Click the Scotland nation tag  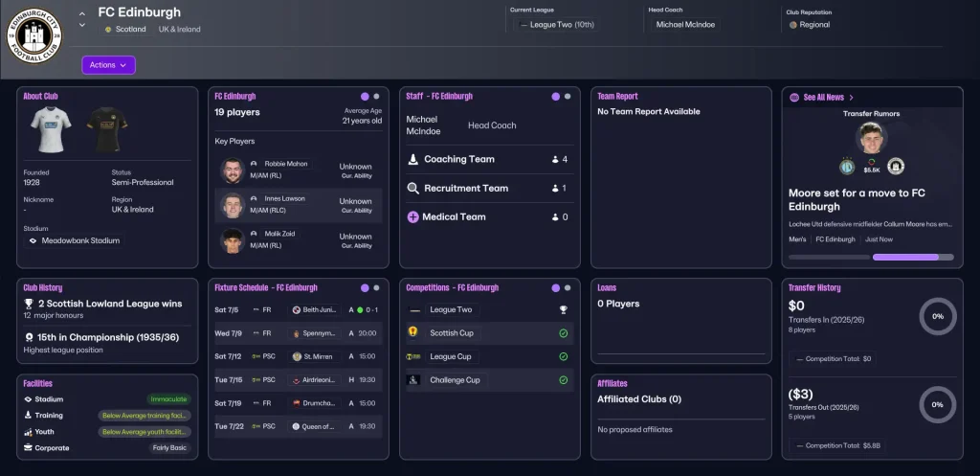[x=125, y=30]
